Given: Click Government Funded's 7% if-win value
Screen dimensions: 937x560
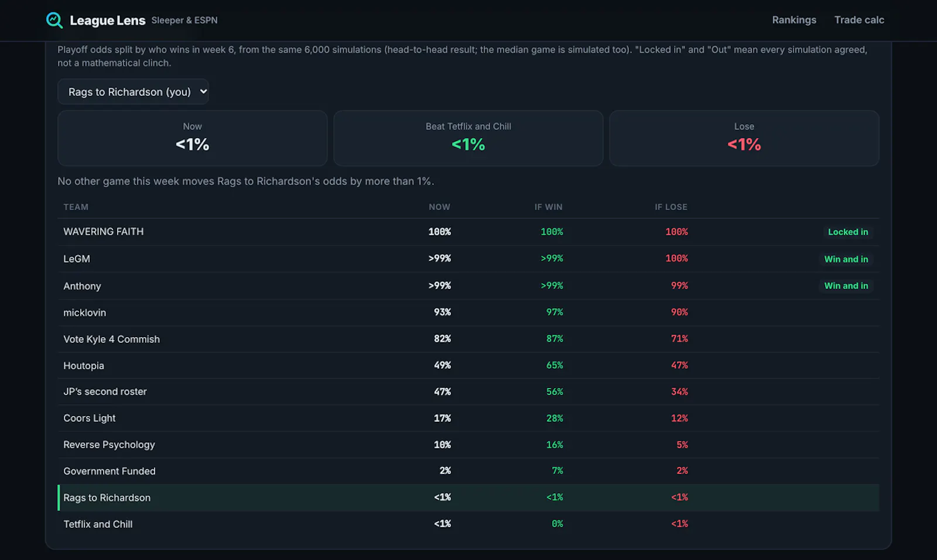Looking at the screenshot, I should click(x=558, y=470).
